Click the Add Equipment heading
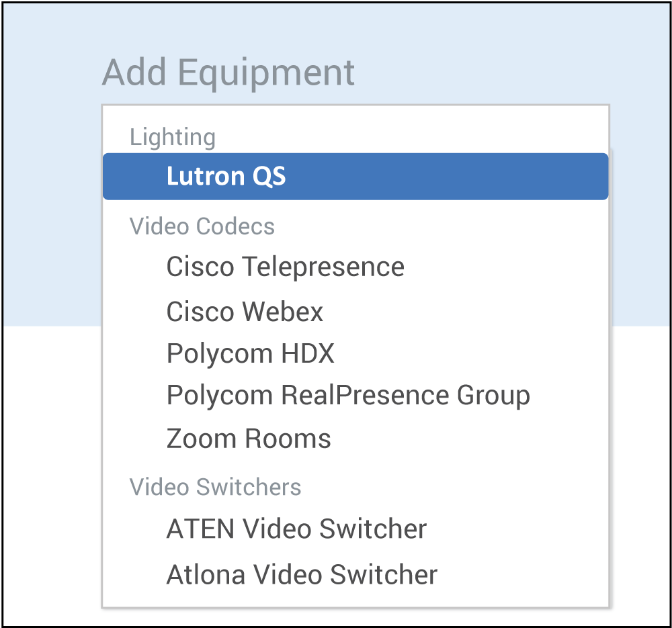672x628 pixels. [x=228, y=73]
